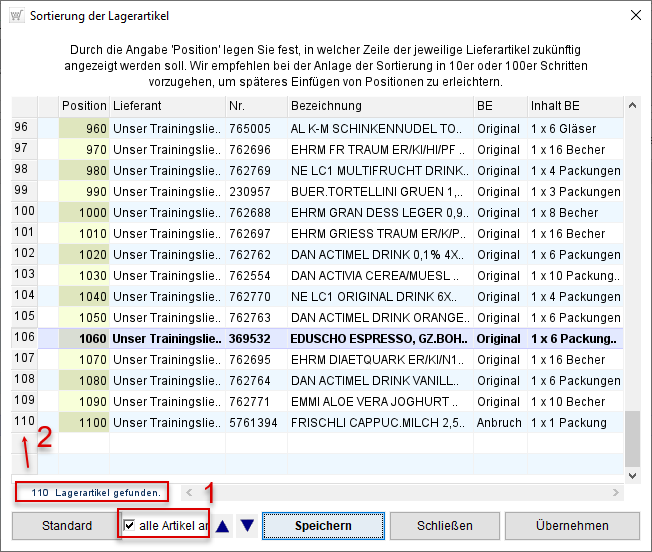Edit position field with value 1000
The image size is (652, 552).
point(84,213)
